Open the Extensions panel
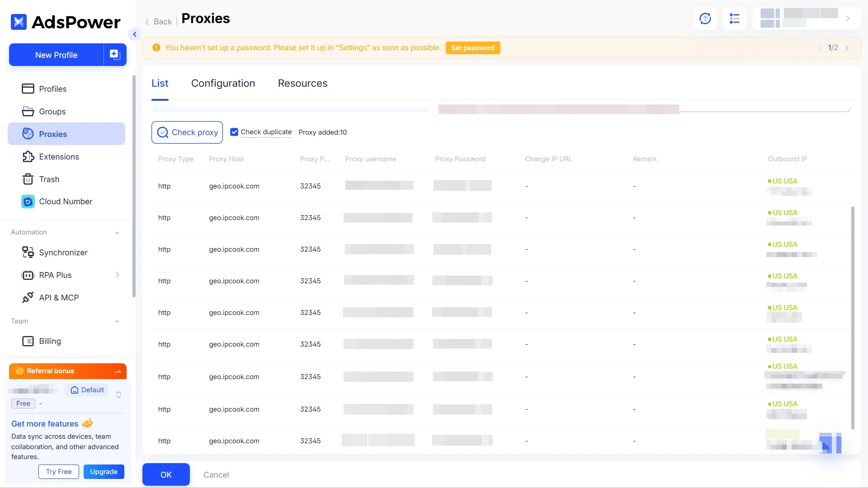 pyautogui.click(x=58, y=156)
